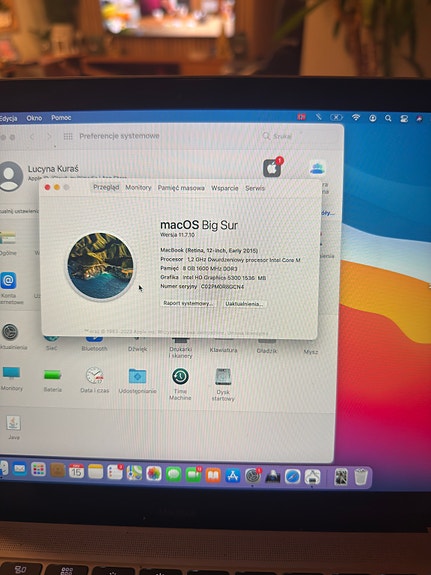Screen dimensions: 431x575
Task: Open the Pomoc menu
Action: tap(61, 118)
